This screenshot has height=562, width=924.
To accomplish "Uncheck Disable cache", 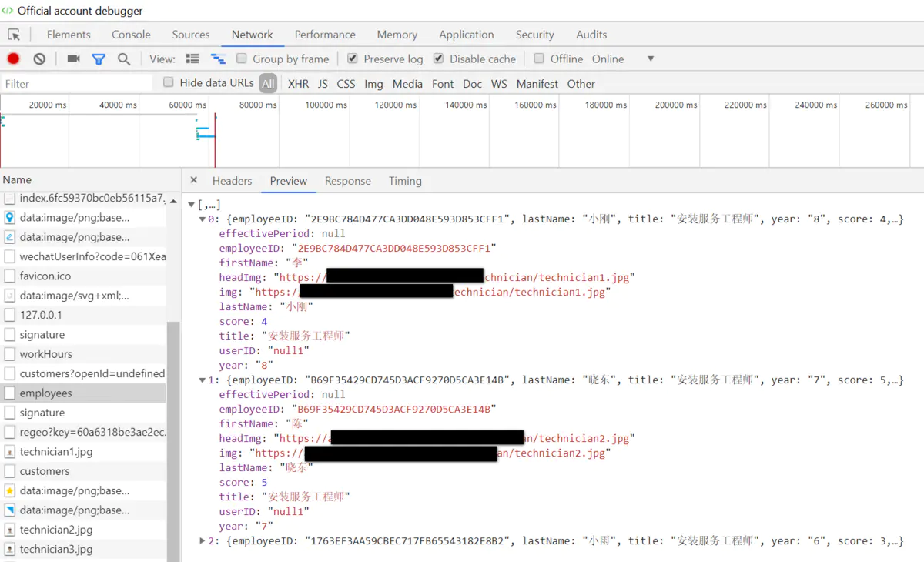I will [x=437, y=59].
